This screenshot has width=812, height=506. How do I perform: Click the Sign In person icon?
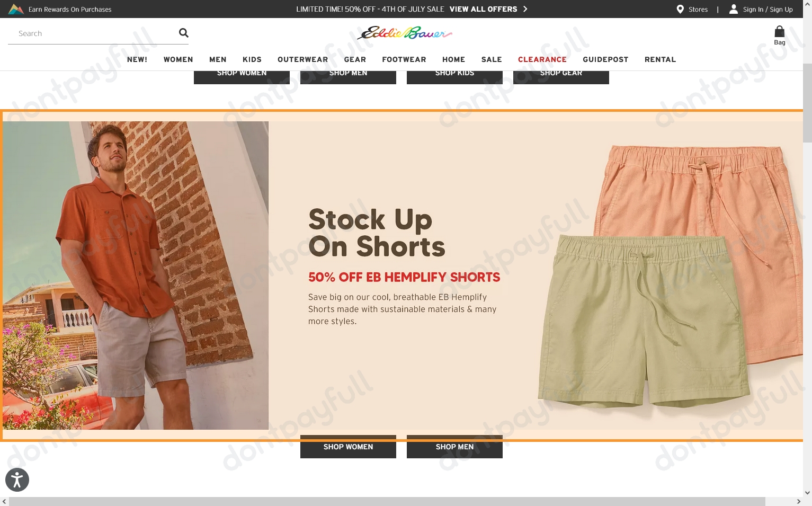tap(734, 8)
